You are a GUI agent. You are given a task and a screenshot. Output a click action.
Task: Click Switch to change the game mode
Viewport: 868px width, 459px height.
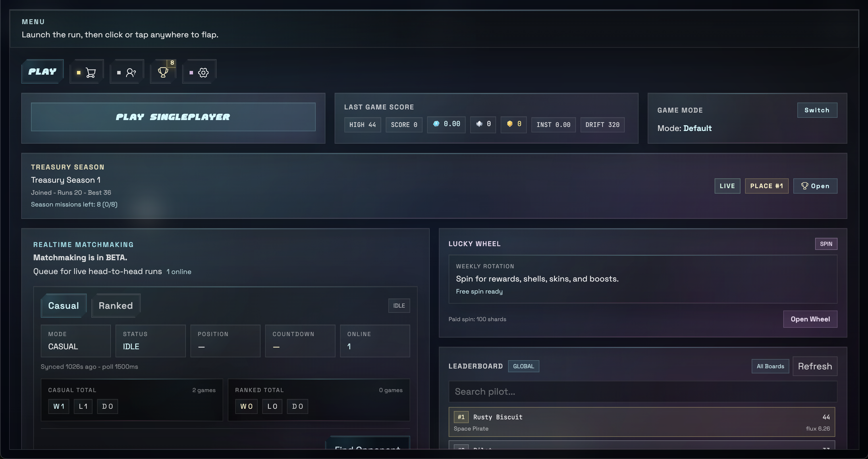click(x=817, y=110)
